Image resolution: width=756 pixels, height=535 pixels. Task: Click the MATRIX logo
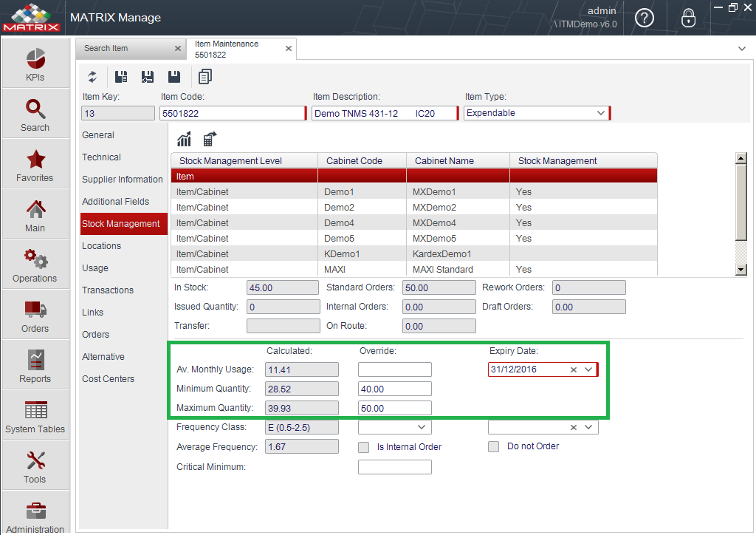click(31, 18)
